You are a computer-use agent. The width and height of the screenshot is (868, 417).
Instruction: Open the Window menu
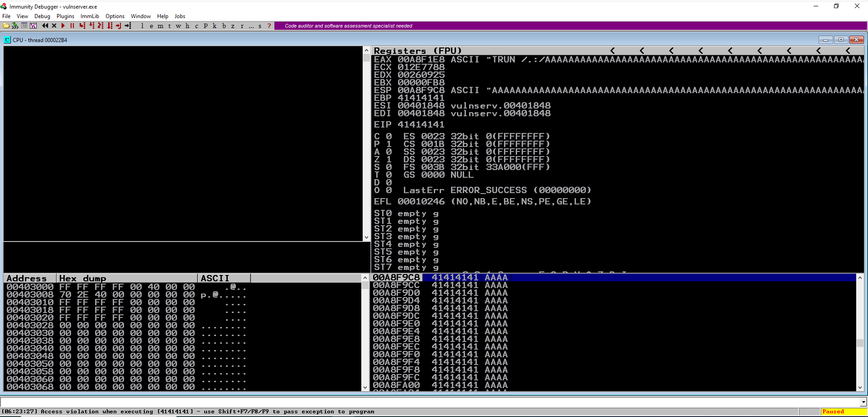coord(141,16)
